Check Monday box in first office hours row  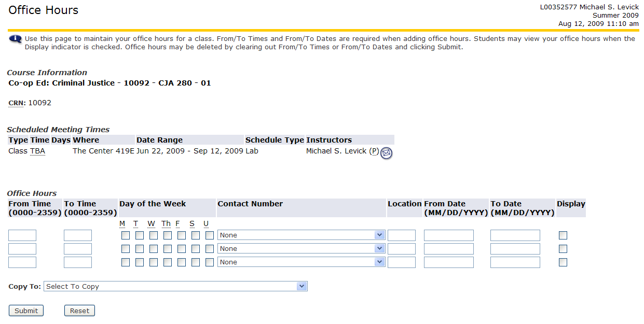click(x=126, y=235)
